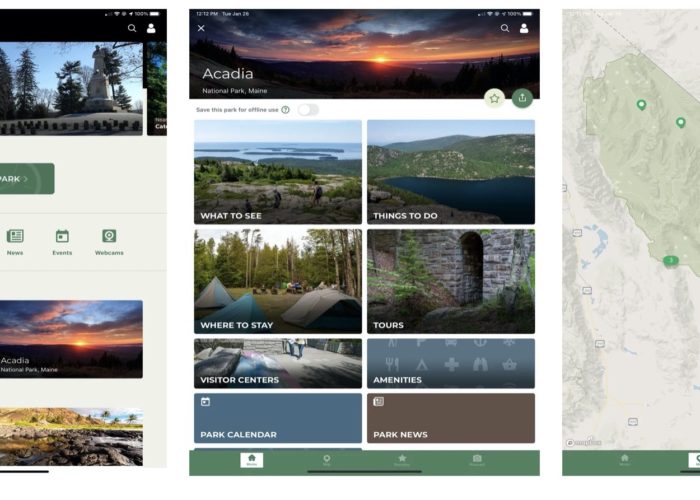Tap the Acadia title in header photo
Image resolution: width=700 pixels, height=500 pixels.
point(228,74)
